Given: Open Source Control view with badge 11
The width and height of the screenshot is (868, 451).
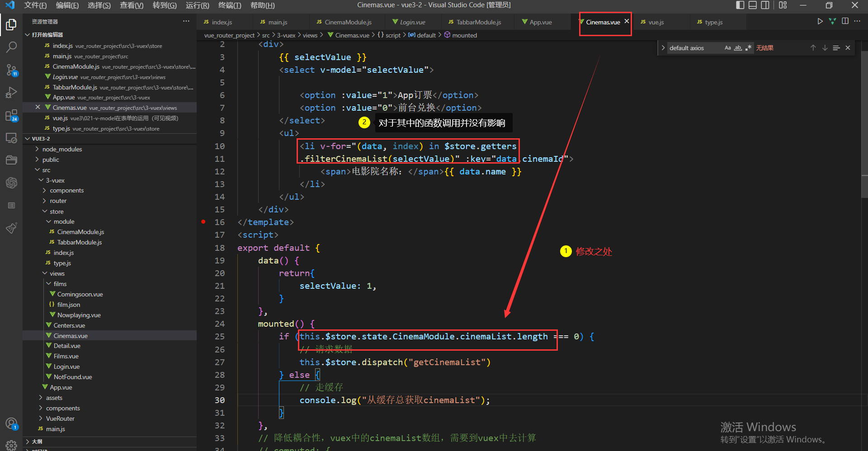Looking at the screenshot, I should (x=11, y=70).
